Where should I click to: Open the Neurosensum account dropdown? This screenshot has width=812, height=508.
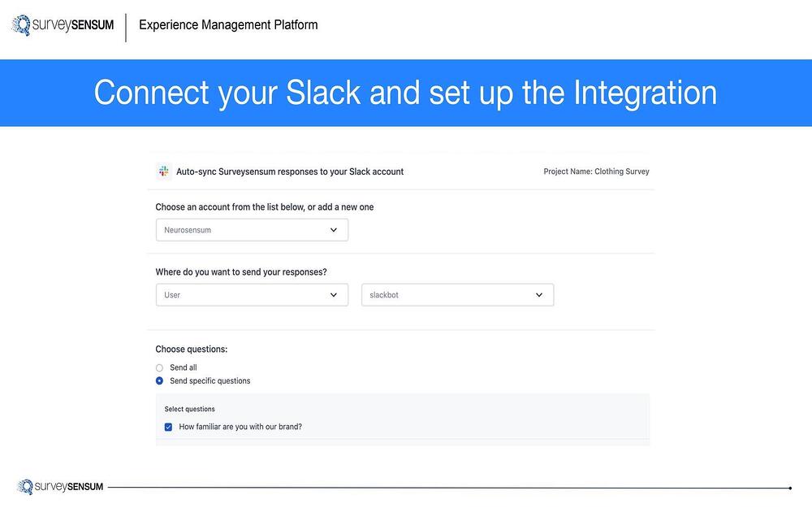(252, 230)
